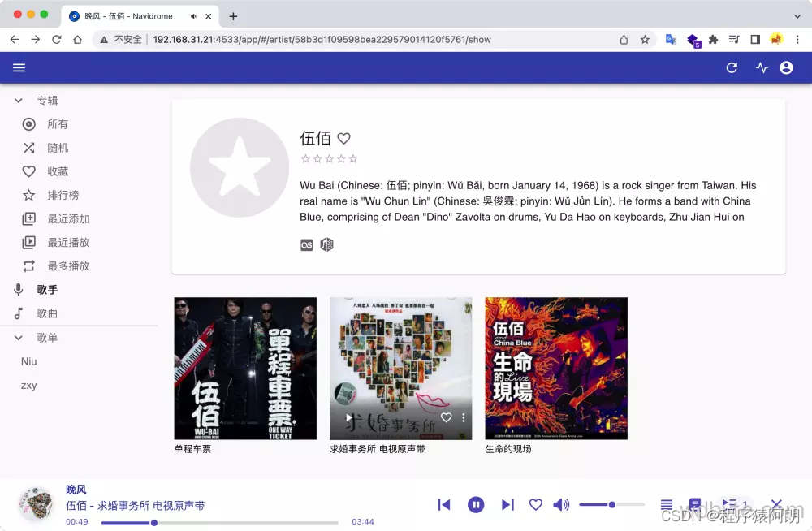The image size is (812, 531).
Task: Open the MusicBrainz link icon
Action: (x=326, y=244)
